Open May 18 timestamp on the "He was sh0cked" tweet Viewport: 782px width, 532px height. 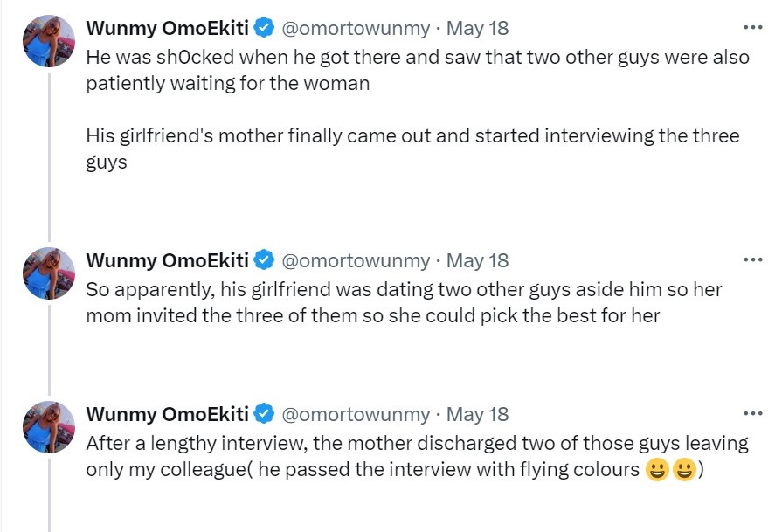(x=477, y=29)
